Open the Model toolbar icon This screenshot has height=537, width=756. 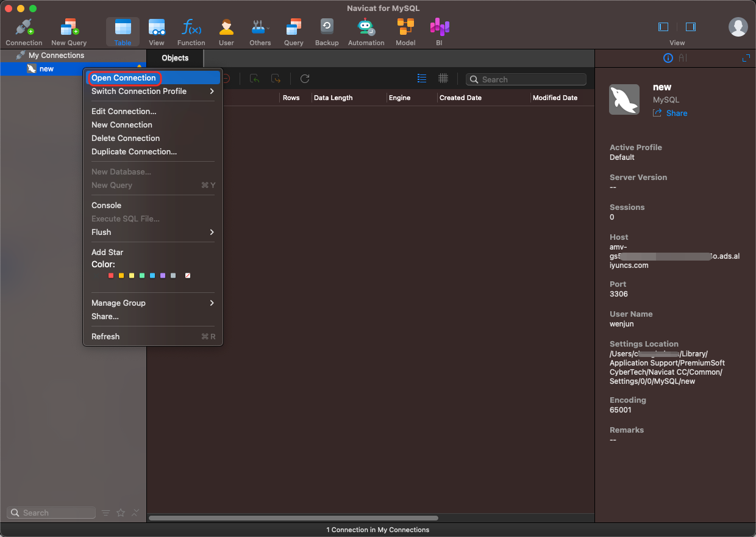pos(405,32)
